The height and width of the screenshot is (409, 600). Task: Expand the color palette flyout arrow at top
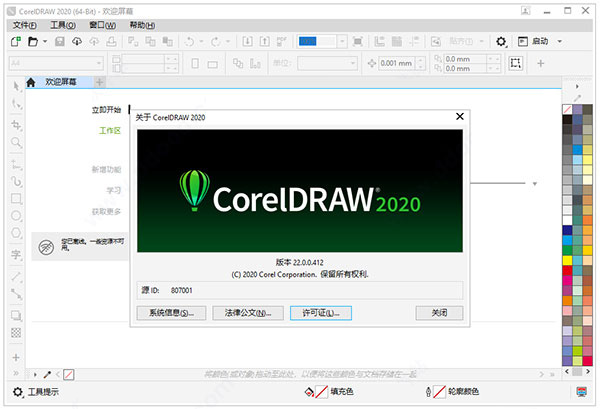tap(577, 86)
